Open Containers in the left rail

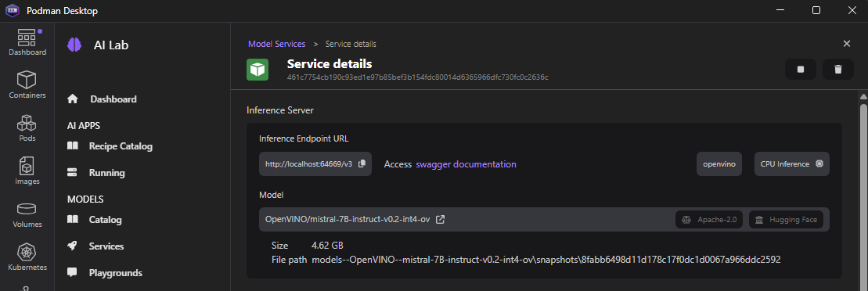pos(27,85)
